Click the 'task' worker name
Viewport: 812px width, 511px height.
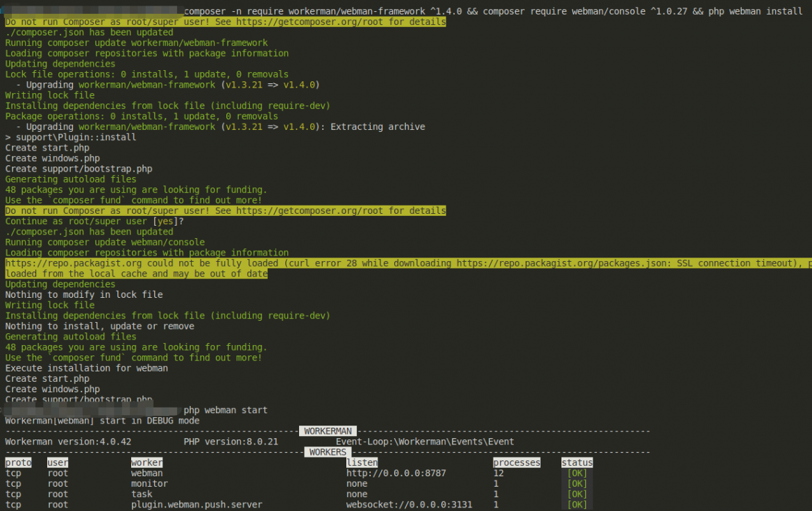pyautogui.click(x=142, y=494)
